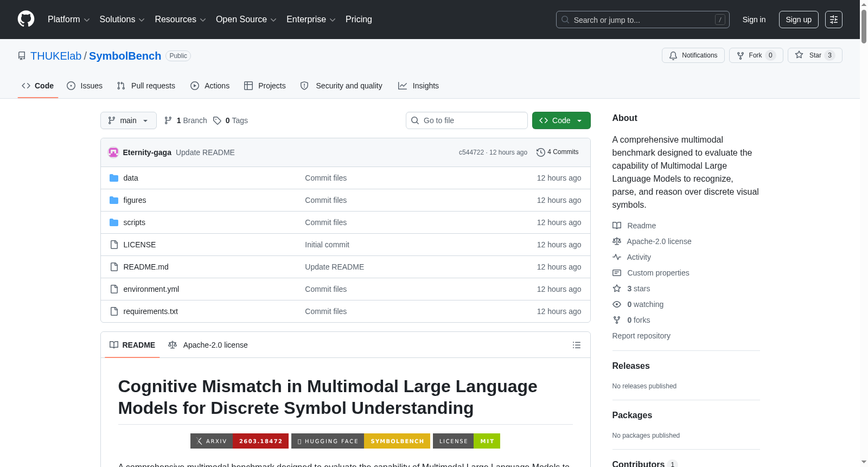The height and width of the screenshot is (467, 868).
Task: Open the Projects tab
Action: [265, 86]
